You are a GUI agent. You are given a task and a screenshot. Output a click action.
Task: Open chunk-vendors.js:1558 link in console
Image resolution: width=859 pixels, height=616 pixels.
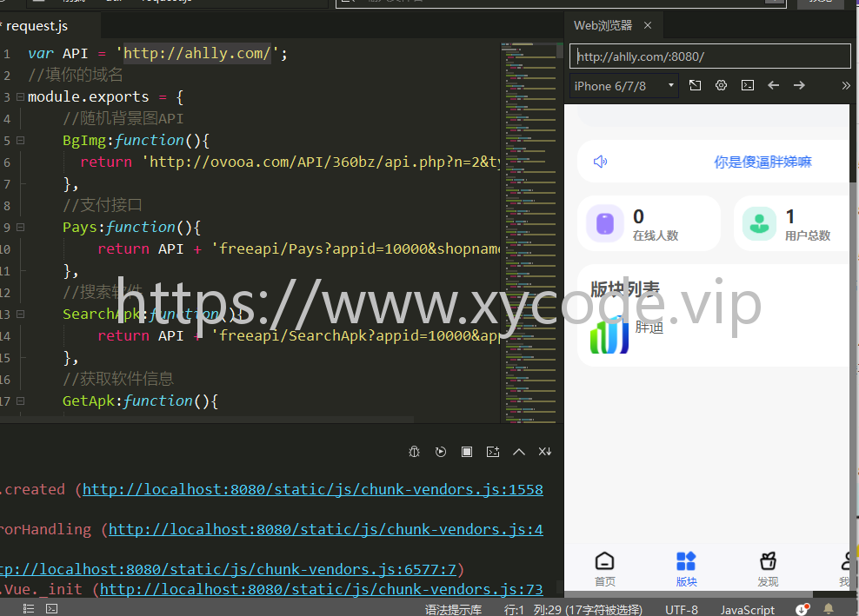coord(312,489)
